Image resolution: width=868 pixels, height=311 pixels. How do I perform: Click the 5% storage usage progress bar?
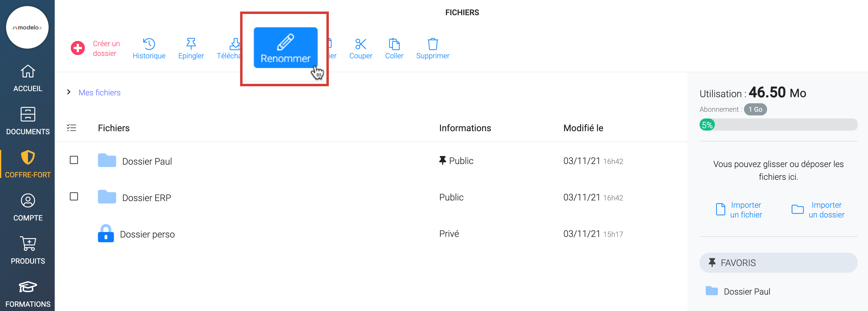[x=778, y=125]
